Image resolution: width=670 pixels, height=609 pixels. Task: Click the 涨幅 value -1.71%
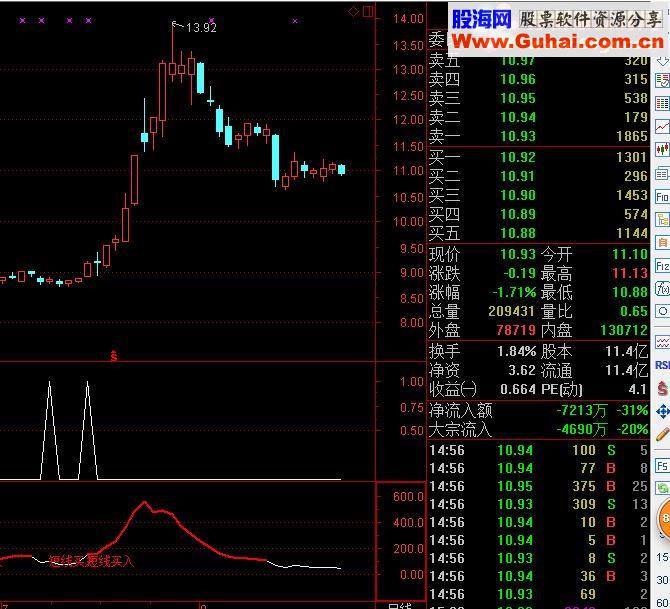[x=514, y=292]
